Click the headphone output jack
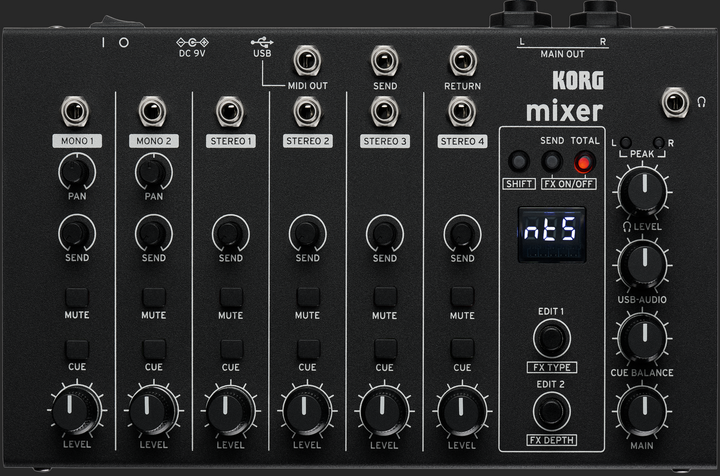The width and height of the screenshot is (720, 476). click(675, 102)
